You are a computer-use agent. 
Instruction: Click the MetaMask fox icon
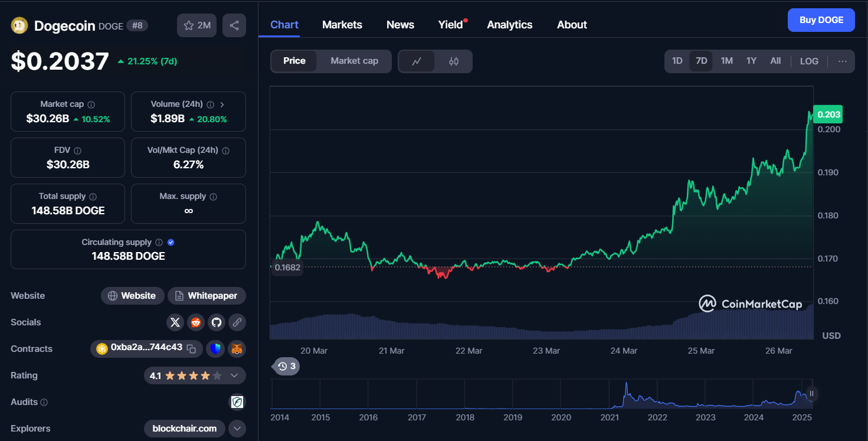pos(237,349)
